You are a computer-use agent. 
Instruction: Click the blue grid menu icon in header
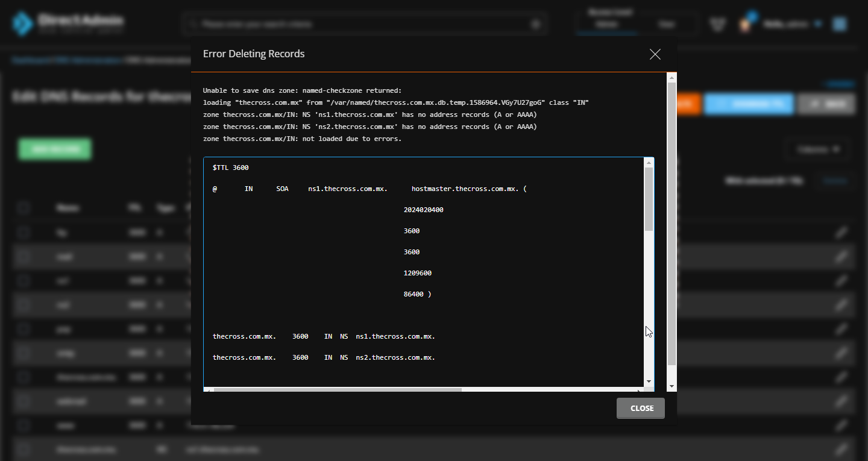(840, 24)
